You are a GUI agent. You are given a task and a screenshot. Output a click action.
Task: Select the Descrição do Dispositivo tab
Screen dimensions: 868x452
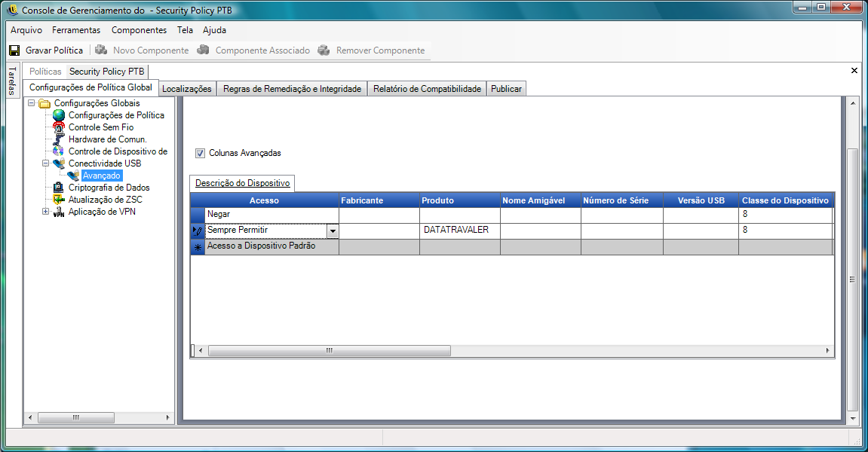tap(243, 183)
